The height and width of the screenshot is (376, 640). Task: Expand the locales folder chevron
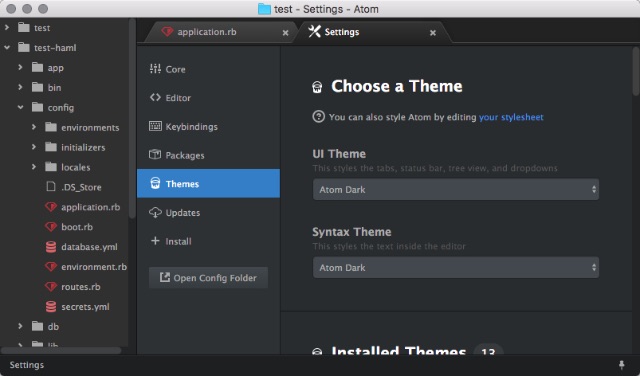(34, 167)
